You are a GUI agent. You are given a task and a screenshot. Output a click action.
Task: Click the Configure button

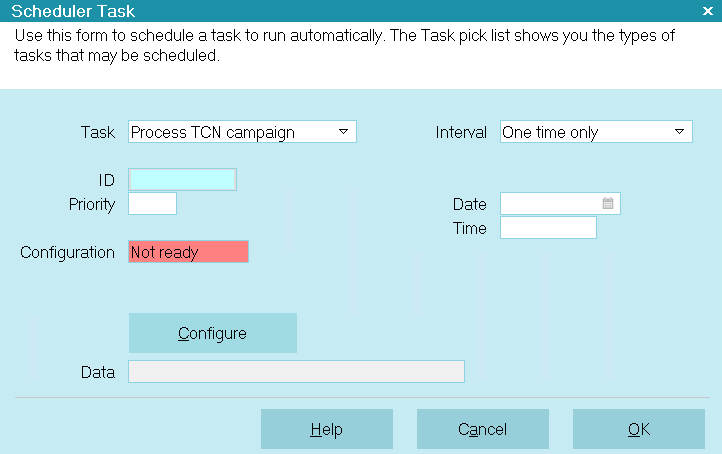click(213, 333)
